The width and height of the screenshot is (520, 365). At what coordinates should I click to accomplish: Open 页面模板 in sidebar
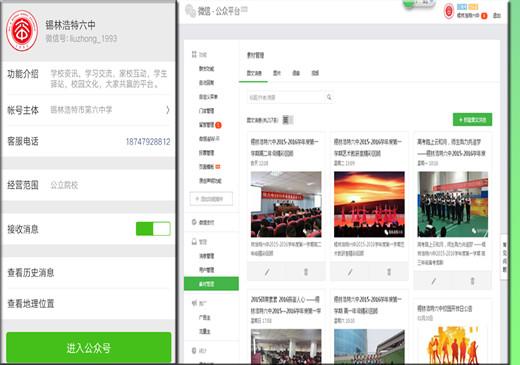click(x=207, y=167)
